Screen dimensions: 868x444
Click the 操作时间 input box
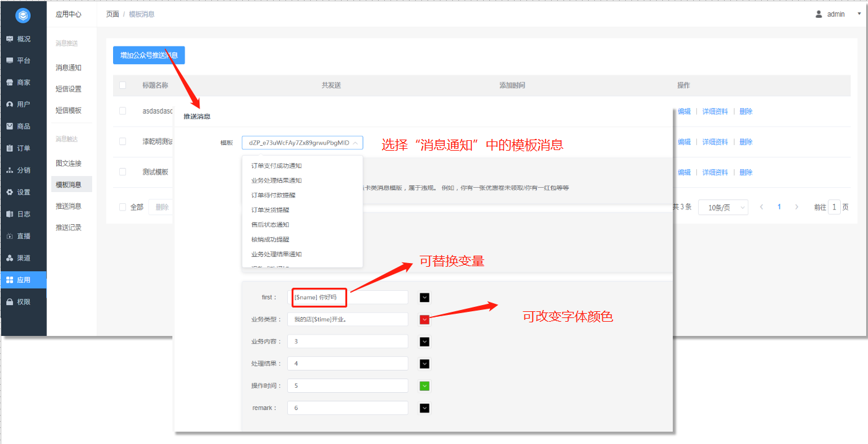[349, 385]
